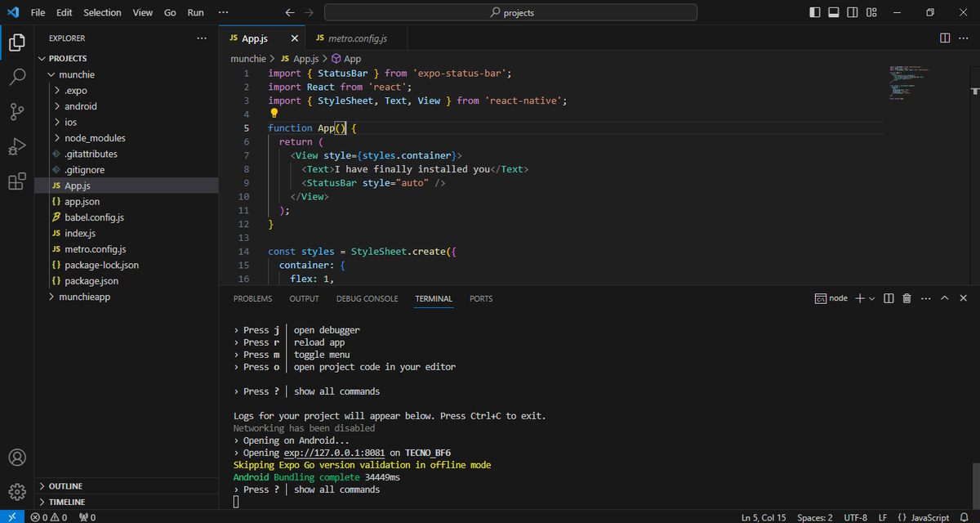Screen dimensions: 980x523
Task: Open Customize Layout icon in title bar
Action: pyautogui.click(x=871, y=12)
